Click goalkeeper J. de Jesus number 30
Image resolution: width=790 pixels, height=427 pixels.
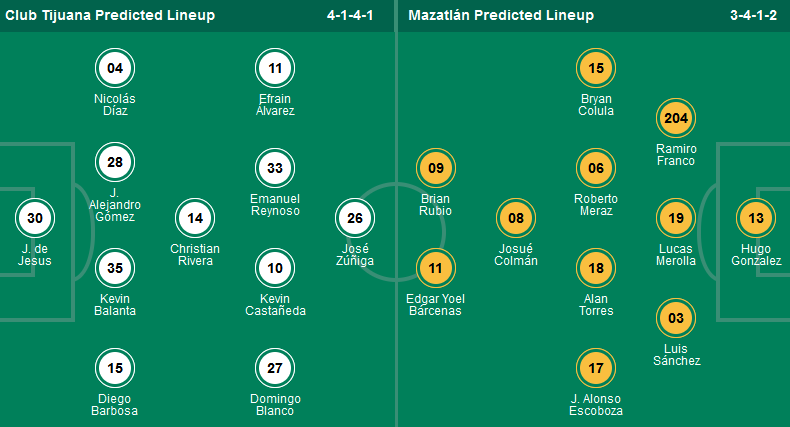click(35, 218)
